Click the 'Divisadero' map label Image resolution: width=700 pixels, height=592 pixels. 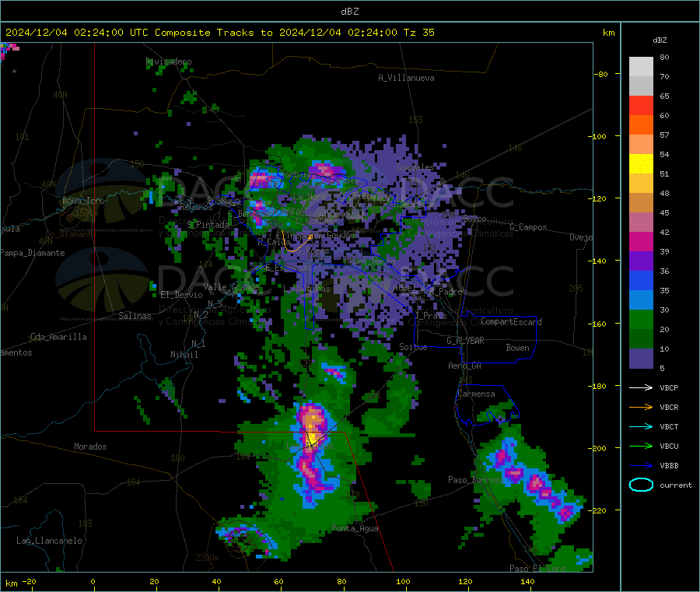pos(168,61)
